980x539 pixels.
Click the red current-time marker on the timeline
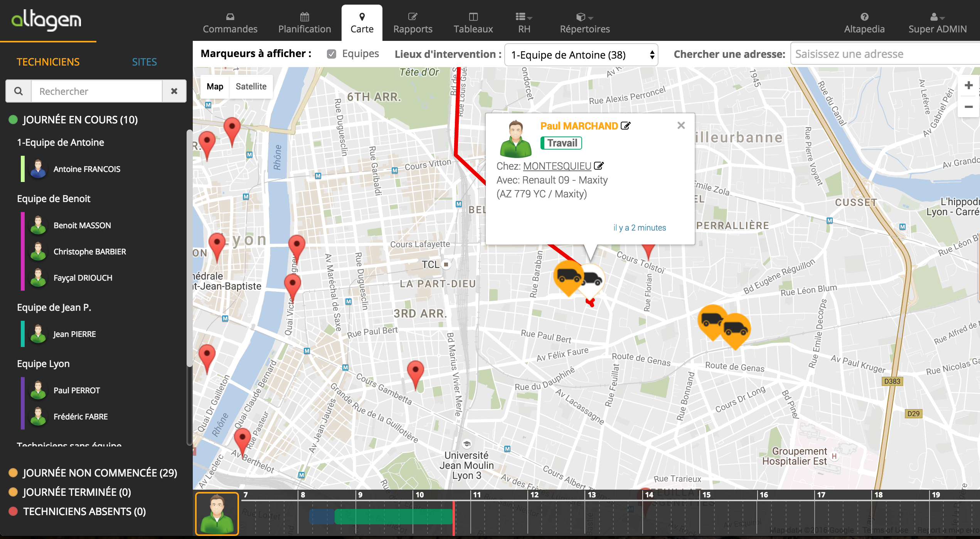[x=454, y=518]
